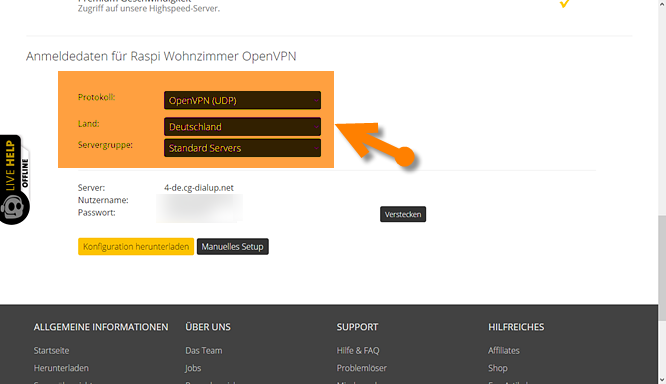Click the scrollbar down arrow
Viewport: 666px width, 384px height.
pos(662,380)
